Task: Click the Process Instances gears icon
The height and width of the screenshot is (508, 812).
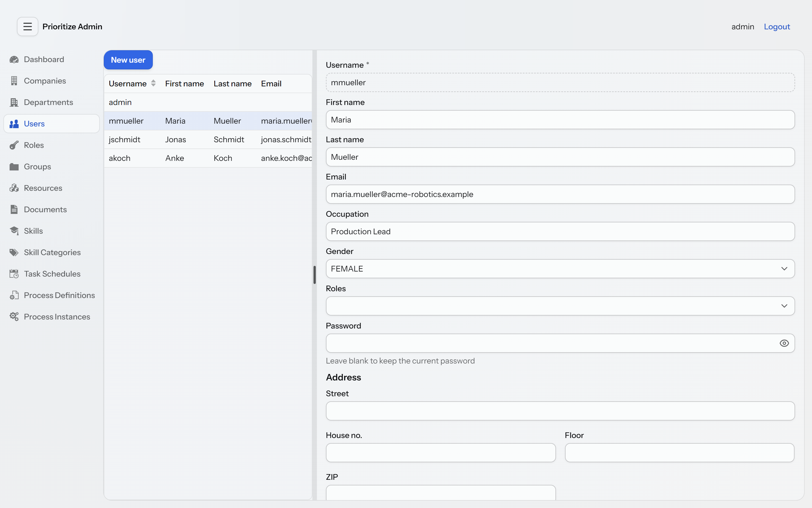Action: (14, 317)
